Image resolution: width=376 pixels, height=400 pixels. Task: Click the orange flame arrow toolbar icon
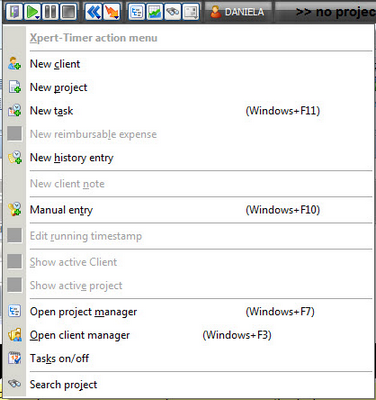tap(111, 12)
